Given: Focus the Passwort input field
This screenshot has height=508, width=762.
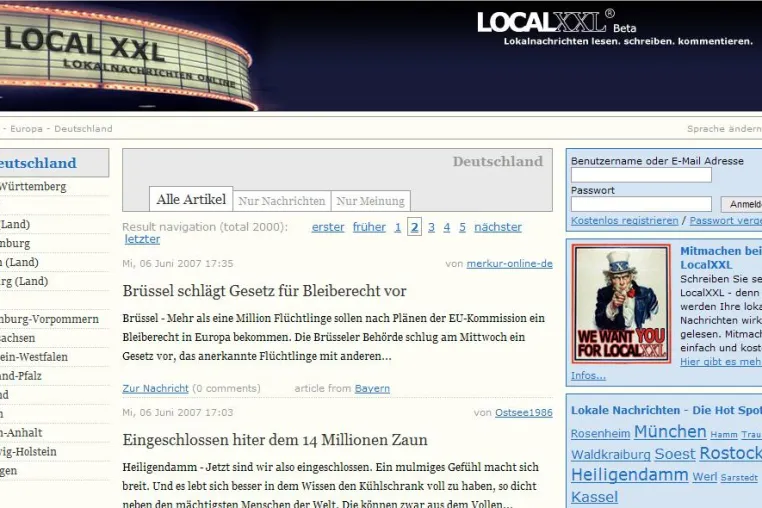Looking at the screenshot, I should [x=641, y=204].
